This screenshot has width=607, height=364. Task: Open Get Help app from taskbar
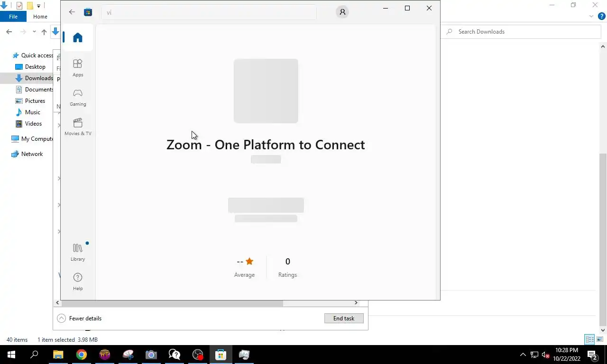click(175, 355)
